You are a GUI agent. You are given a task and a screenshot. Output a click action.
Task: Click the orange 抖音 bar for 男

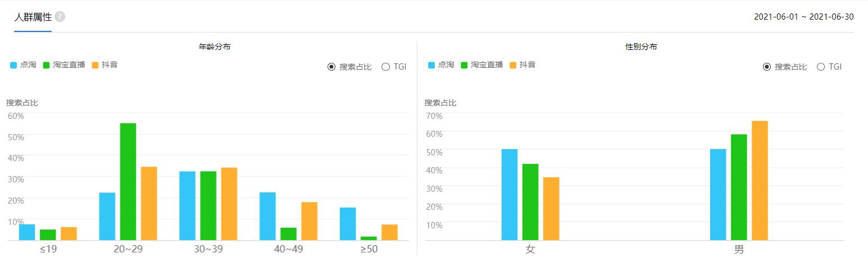(760, 180)
